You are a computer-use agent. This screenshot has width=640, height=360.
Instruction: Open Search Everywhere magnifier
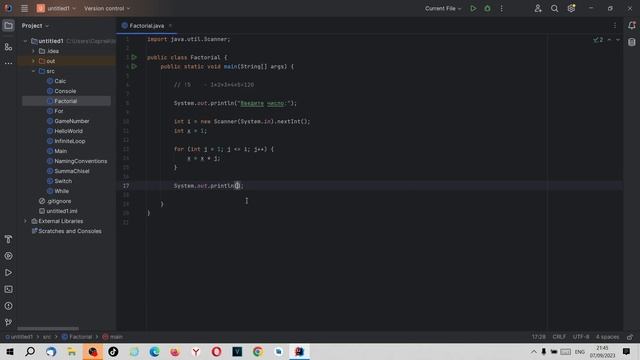click(x=554, y=8)
